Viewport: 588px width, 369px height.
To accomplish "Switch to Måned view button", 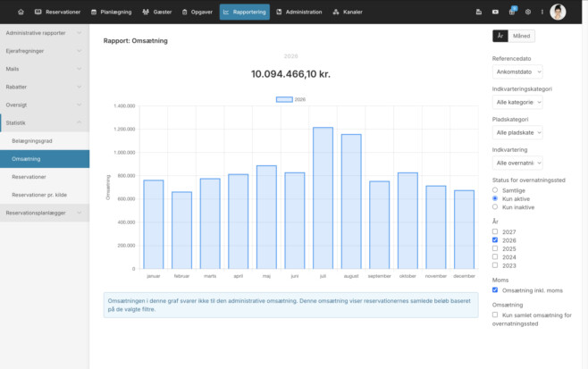I will pos(521,36).
